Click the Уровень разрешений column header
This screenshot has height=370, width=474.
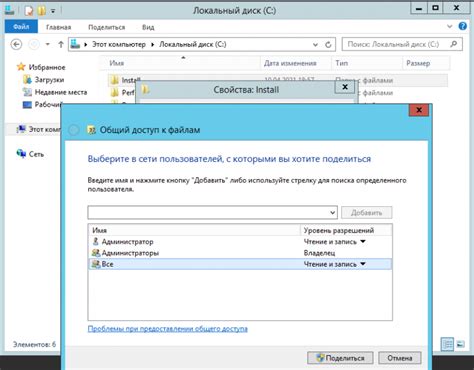(346, 230)
